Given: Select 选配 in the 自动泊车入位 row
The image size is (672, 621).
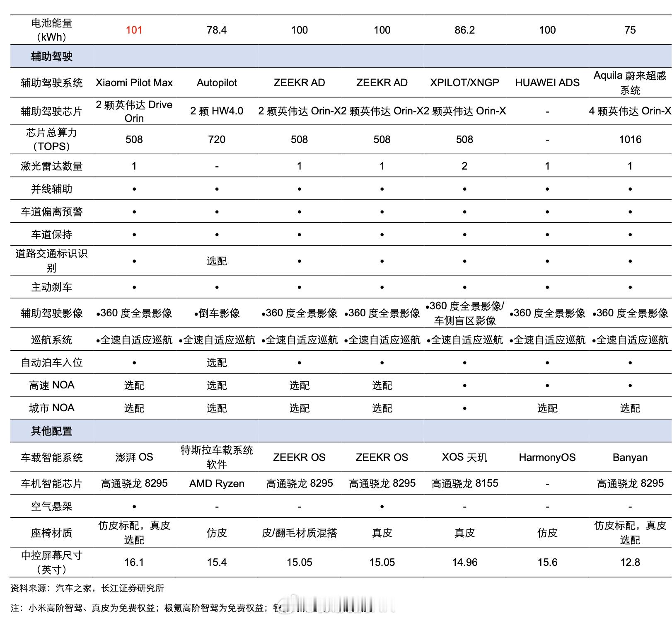Looking at the screenshot, I should (217, 363).
